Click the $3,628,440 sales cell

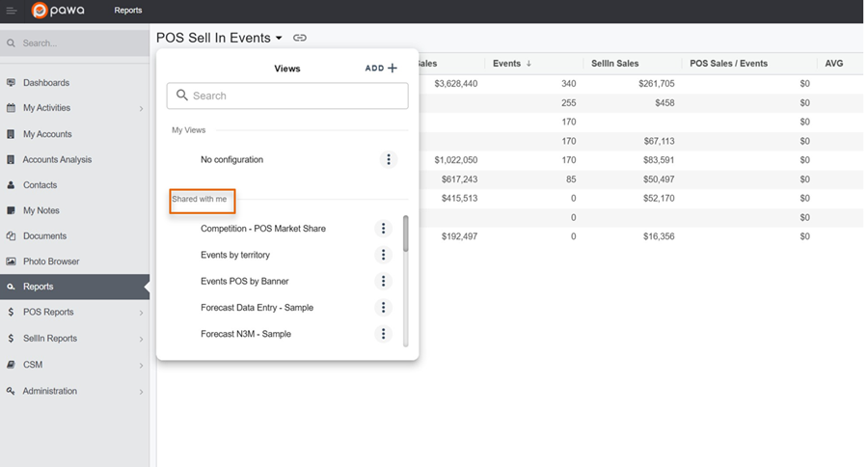click(455, 84)
